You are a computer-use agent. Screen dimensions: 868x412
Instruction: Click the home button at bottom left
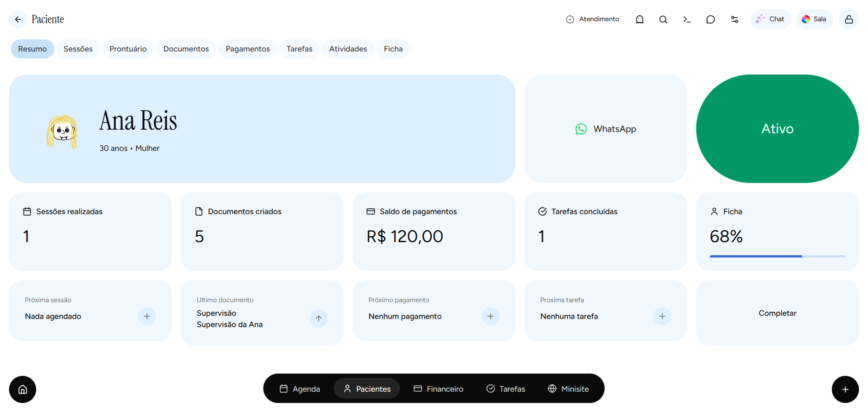point(23,389)
